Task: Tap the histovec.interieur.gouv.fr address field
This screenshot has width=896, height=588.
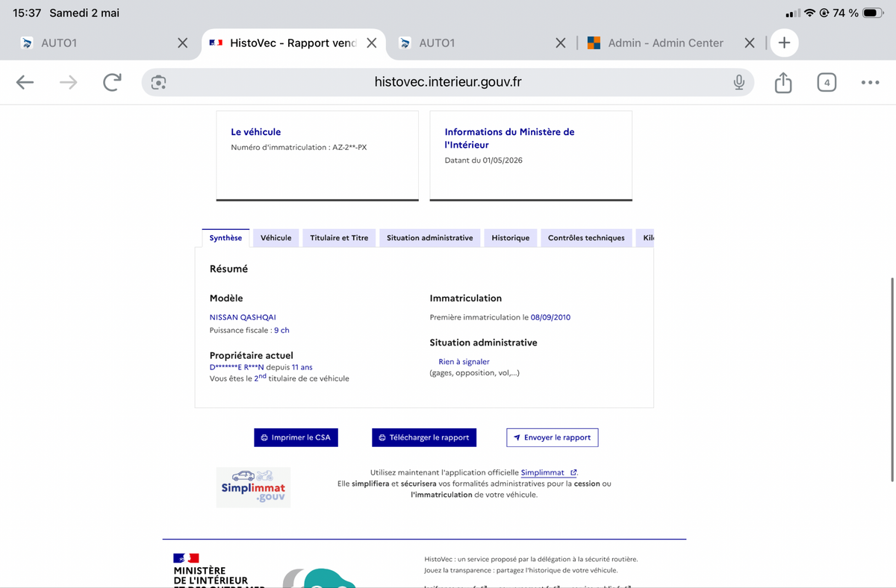Action: pyautogui.click(x=448, y=82)
